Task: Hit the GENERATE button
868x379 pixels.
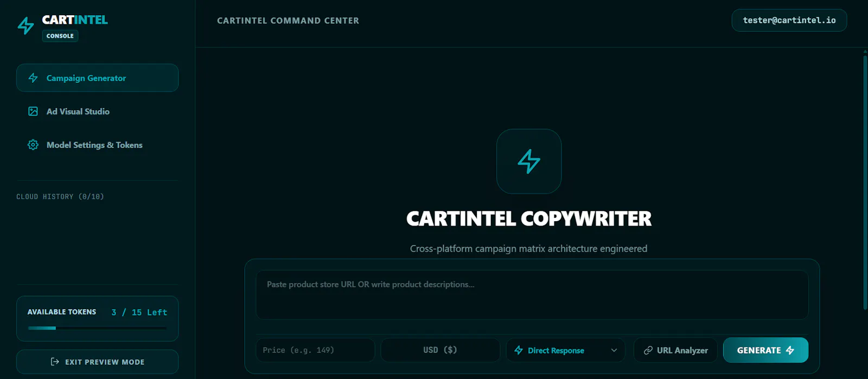Action: (x=765, y=350)
